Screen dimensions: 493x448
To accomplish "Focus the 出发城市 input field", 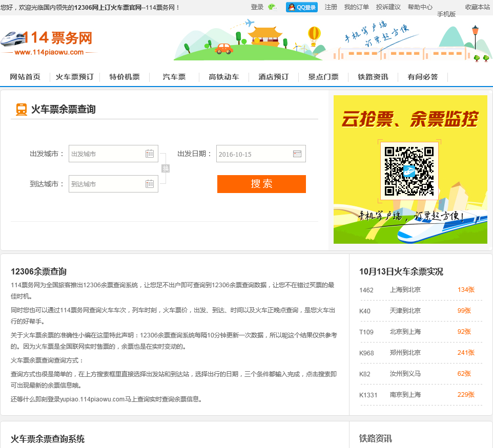I will tap(106, 154).
